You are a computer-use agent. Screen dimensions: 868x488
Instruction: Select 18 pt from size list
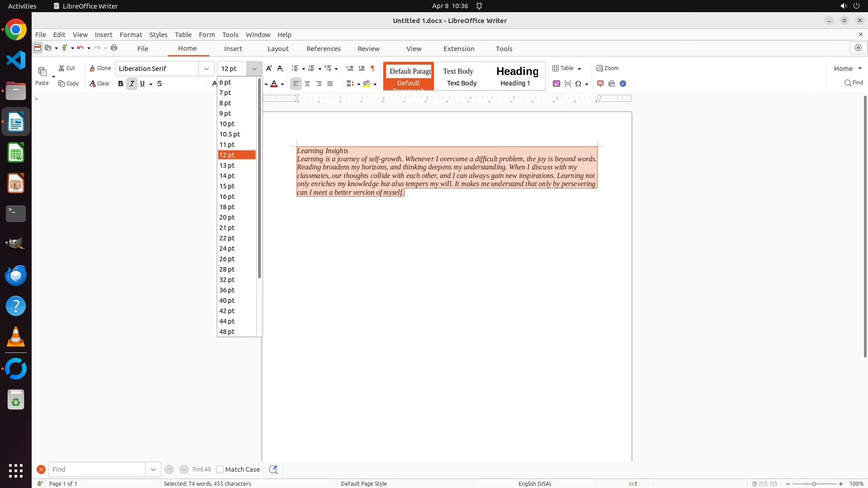coord(227,207)
